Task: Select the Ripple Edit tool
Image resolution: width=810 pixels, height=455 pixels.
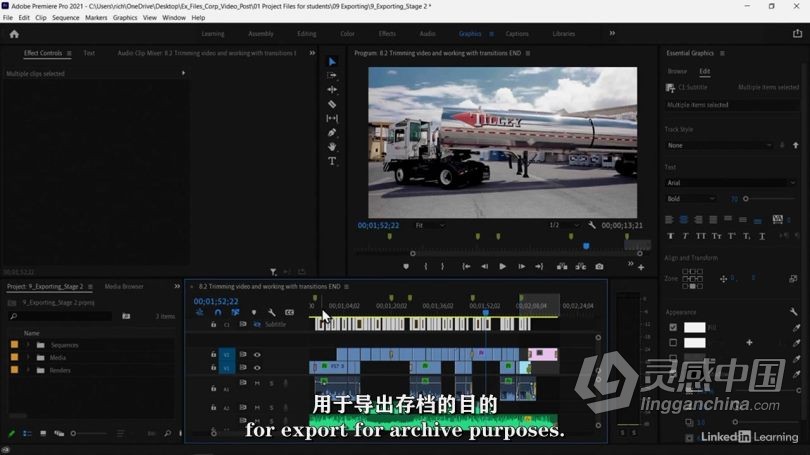Action: coord(332,89)
